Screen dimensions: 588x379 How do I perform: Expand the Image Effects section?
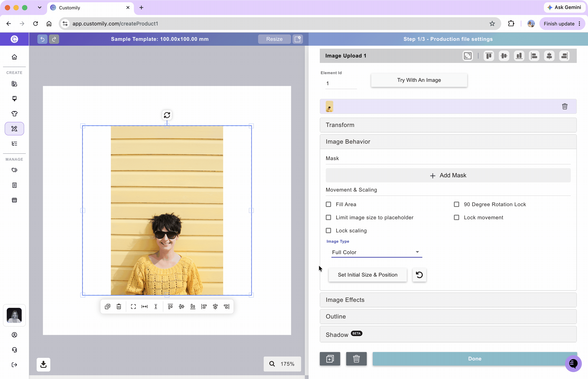448,300
